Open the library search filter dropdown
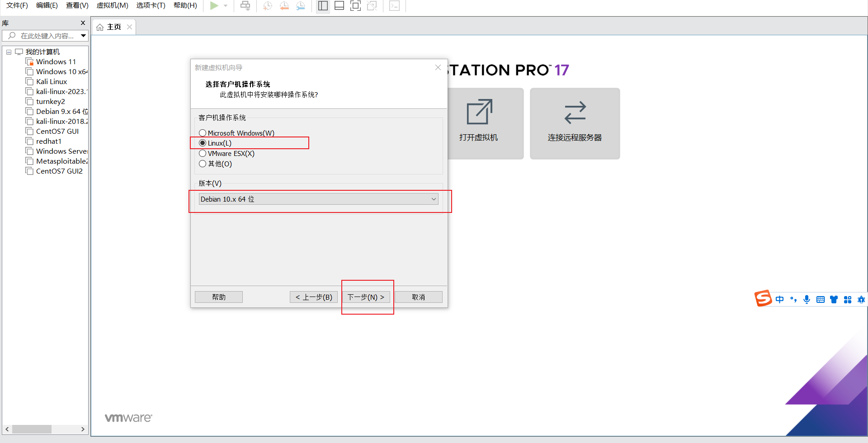Screen dimensions: 868x443 tap(83, 36)
